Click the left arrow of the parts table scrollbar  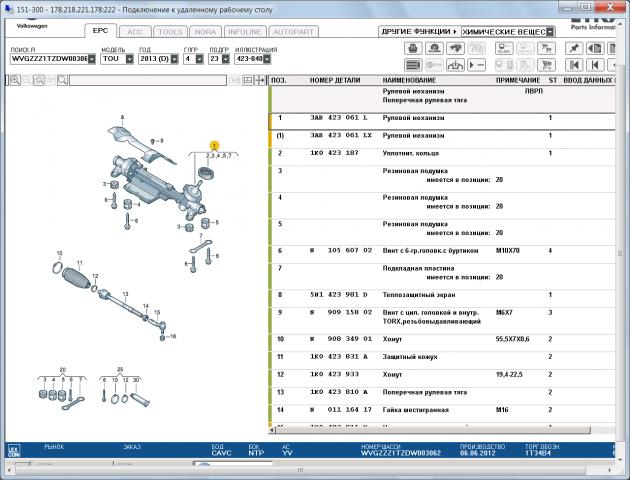[x=272, y=430]
